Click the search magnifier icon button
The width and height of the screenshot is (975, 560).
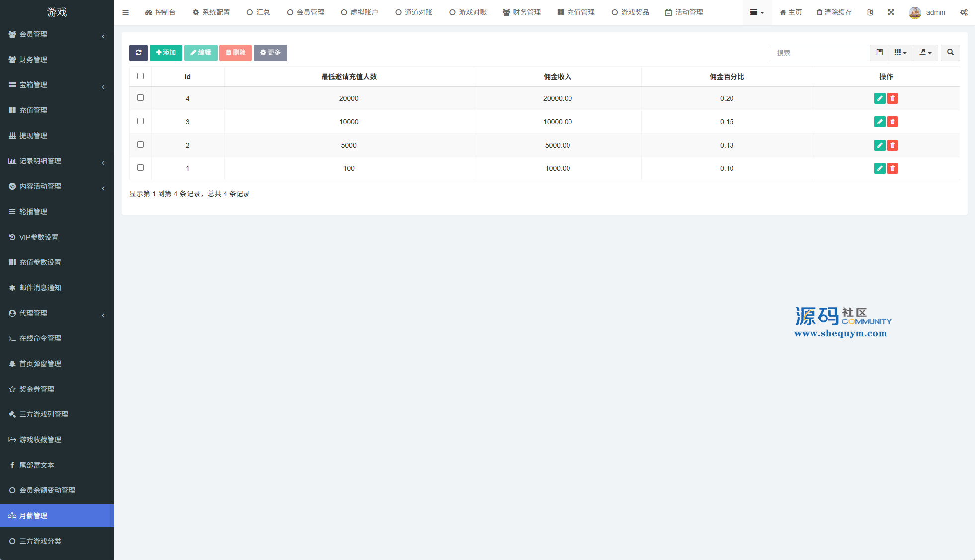(950, 53)
